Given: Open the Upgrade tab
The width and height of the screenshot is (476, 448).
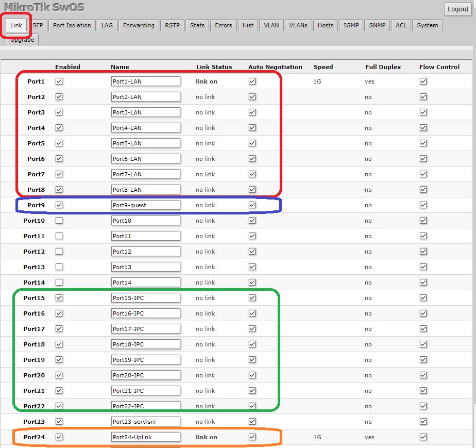Looking at the screenshot, I should 21,40.
